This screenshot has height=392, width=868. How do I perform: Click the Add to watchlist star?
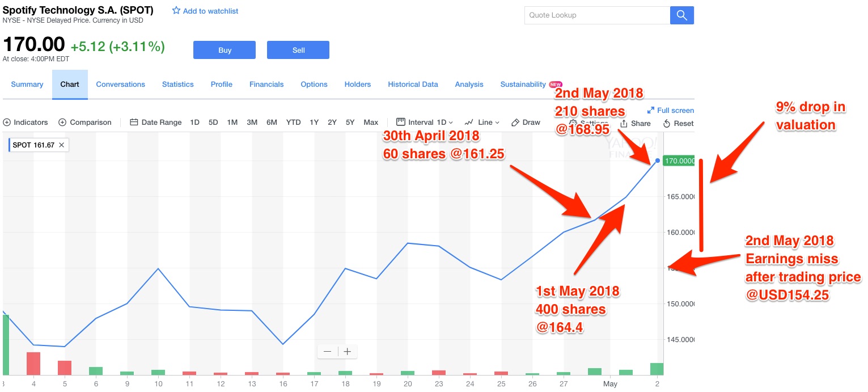tap(176, 11)
